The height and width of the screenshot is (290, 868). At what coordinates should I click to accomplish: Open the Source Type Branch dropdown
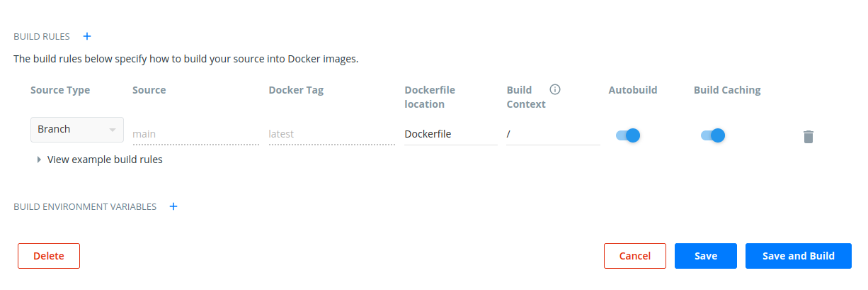[77, 130]
